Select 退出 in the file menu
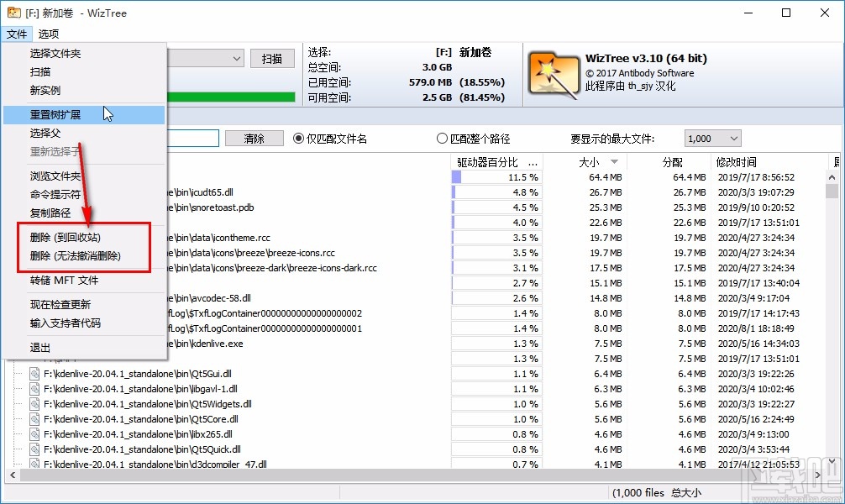845x504 pixels. (x=83, y=348)
